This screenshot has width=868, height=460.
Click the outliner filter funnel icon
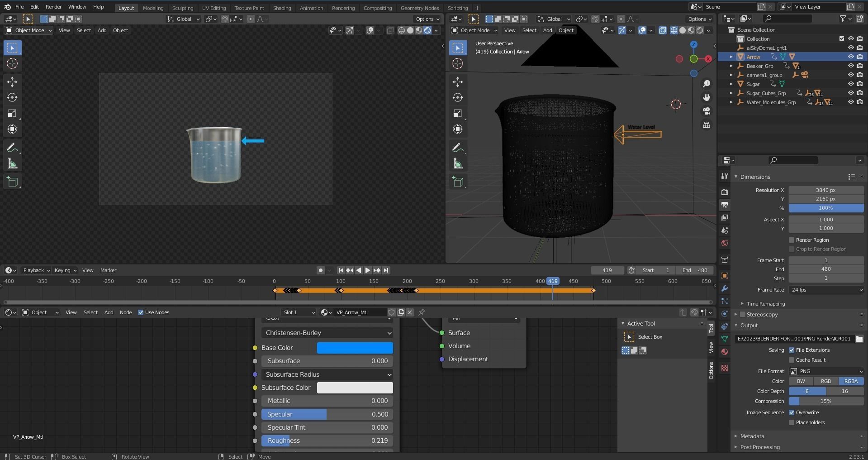coord(843,19)
